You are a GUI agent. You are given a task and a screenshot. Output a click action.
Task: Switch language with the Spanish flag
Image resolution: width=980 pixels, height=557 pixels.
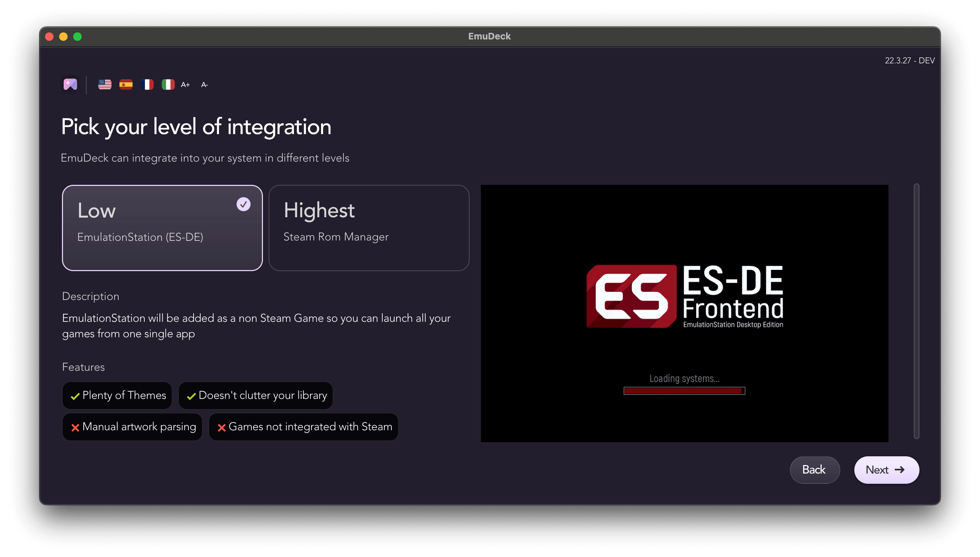[x=126, y=85]
